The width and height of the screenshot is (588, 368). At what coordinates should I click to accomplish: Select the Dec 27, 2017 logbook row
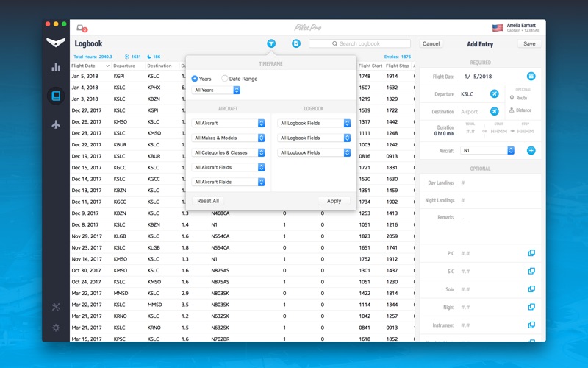(x=243, y=110)
